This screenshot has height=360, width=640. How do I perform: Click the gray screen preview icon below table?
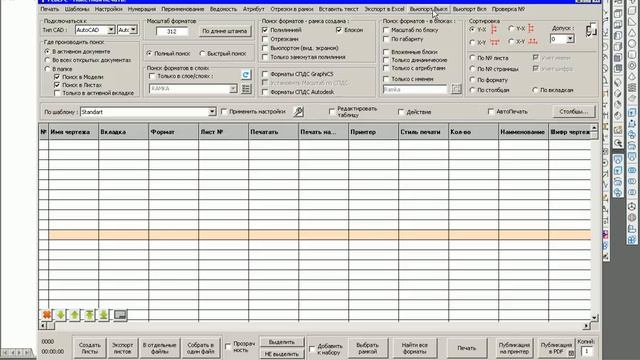(120, 315)
